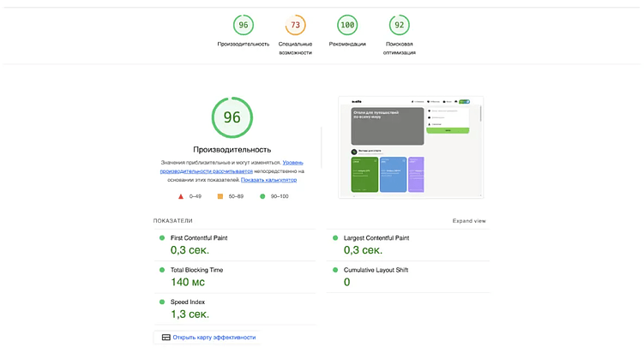The image size is (644, 353).
Task: Click green dot beside Speed Index
Action: click(162, 302)
